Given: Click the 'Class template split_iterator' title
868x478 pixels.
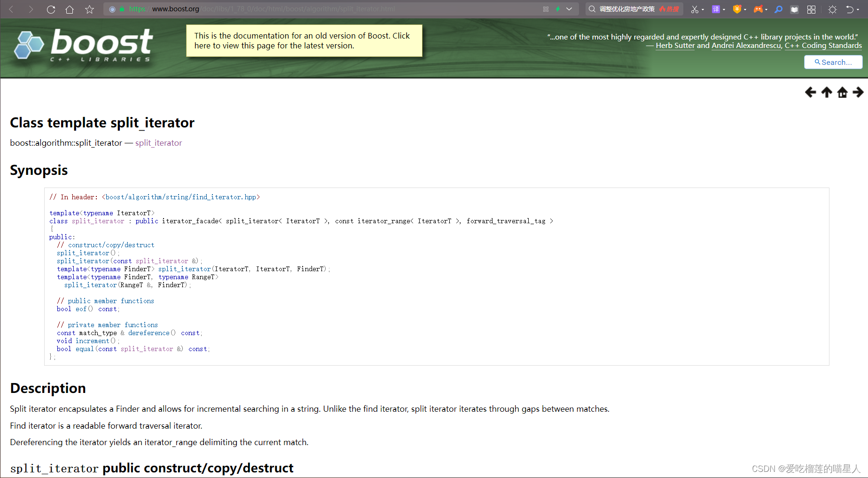Looking at the screenshot, I should pyautogui.click(x=102, y=123).
